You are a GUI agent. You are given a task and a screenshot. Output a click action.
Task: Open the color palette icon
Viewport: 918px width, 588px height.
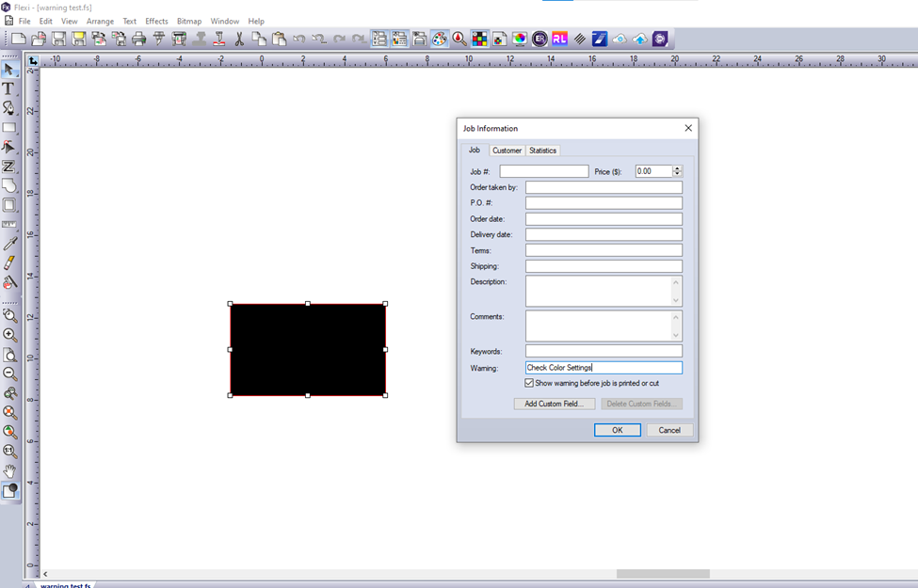click(439, 40)
